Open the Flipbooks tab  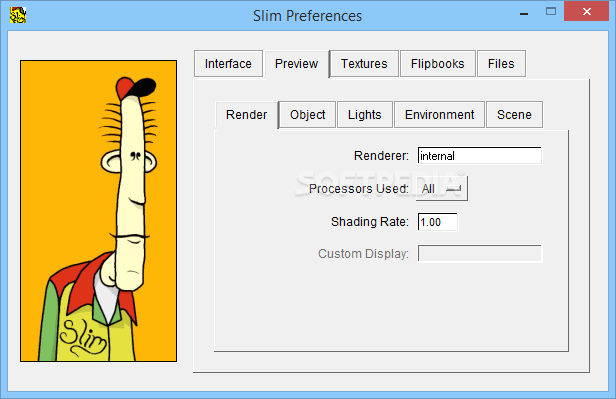tap(438, 64)
